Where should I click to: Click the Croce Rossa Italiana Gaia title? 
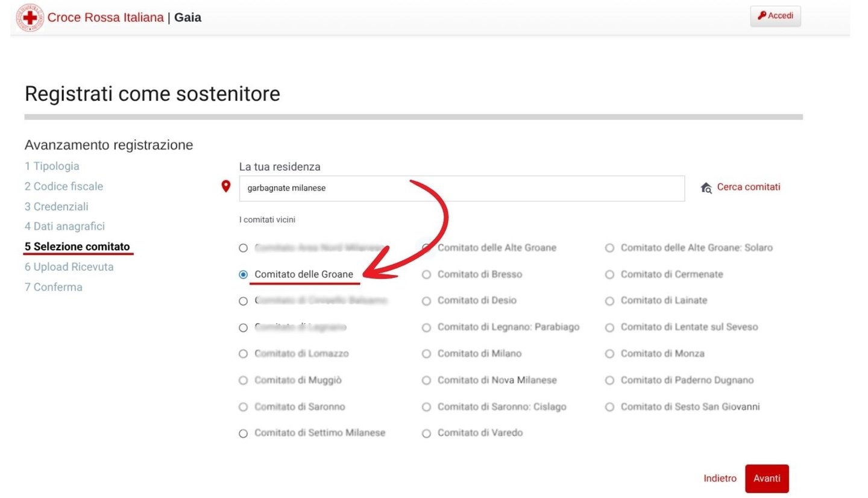124,17
